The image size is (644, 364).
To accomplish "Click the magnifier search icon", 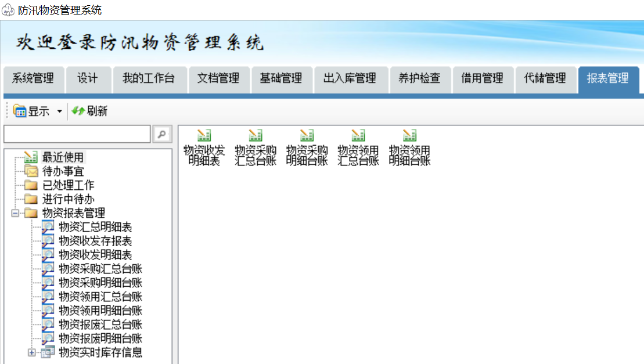I will [x=163, y=134].
